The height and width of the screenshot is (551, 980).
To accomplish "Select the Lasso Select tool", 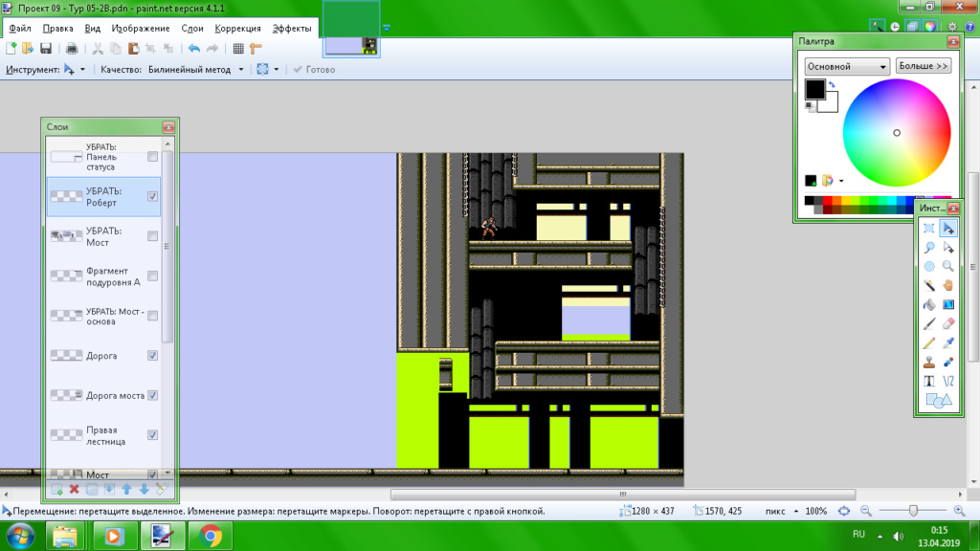I will [x=928, y=248].
